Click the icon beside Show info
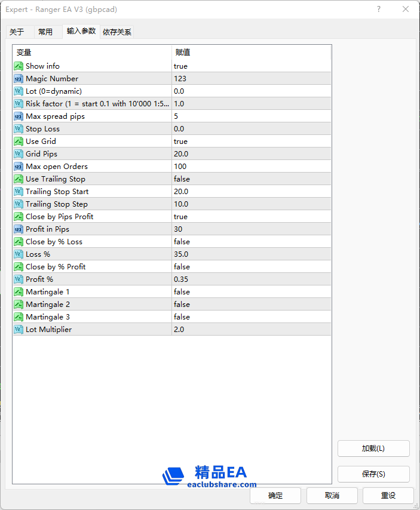The width and height of the screenshot is (420, 510). pos(19,66)
